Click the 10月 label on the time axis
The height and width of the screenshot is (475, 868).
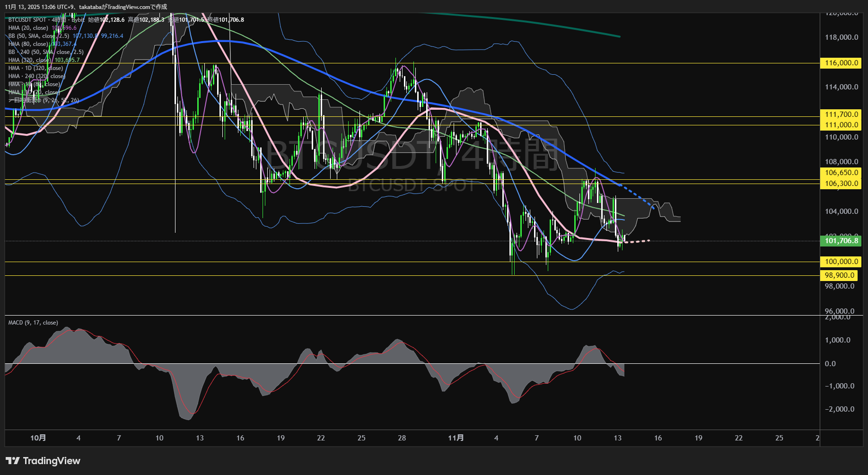tap(38, 438)
